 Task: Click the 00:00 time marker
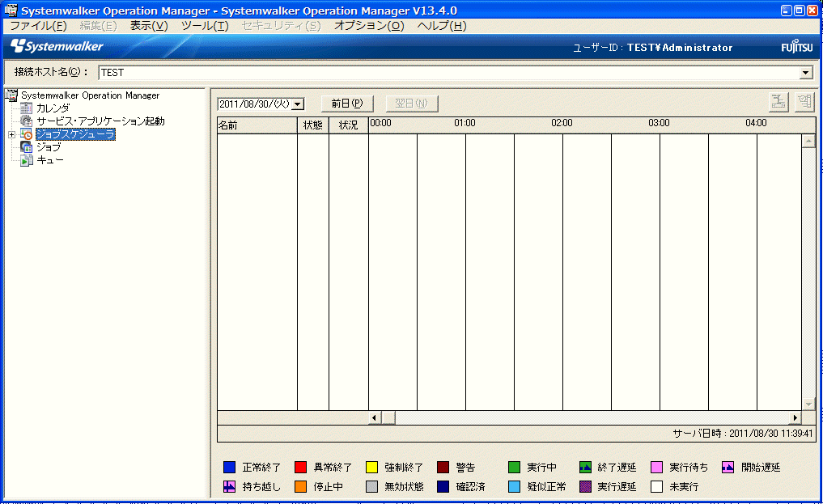coord(380,123)
